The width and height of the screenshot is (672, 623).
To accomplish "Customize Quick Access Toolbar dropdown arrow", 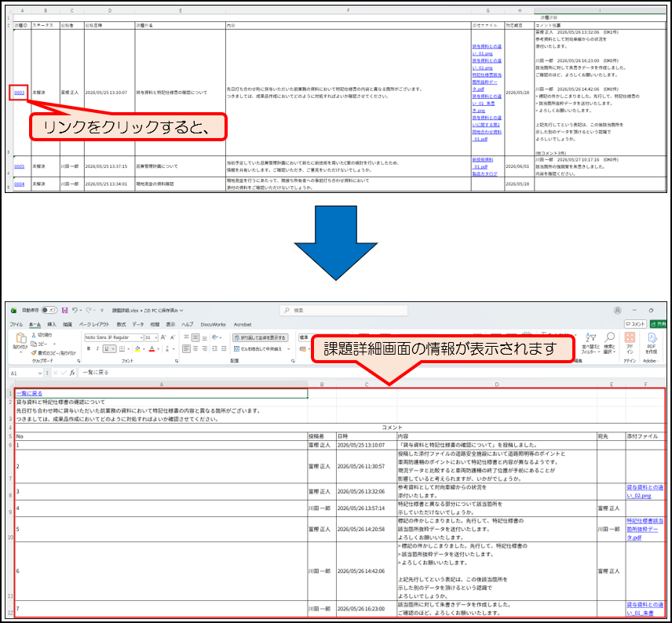I will click(x=102, y=310).
